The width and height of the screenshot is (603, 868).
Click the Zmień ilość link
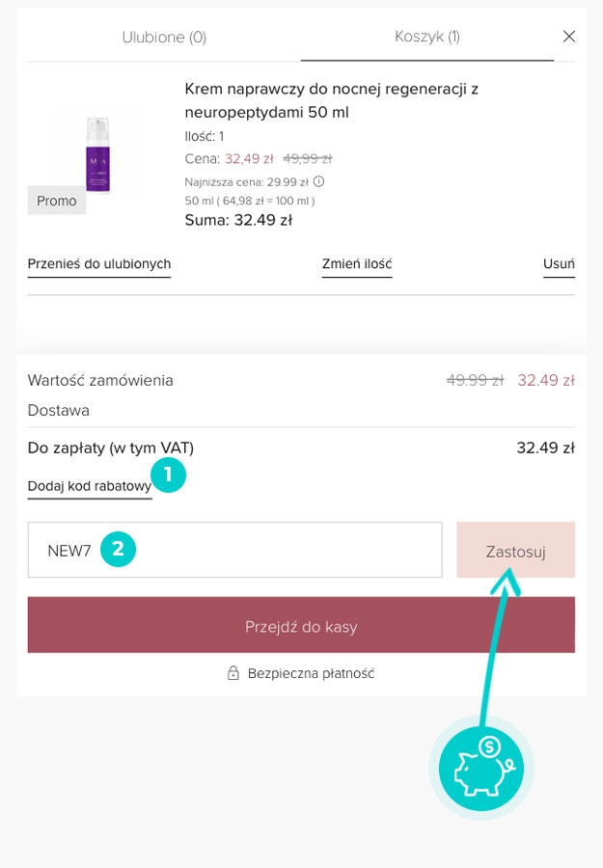coord(357,264)
